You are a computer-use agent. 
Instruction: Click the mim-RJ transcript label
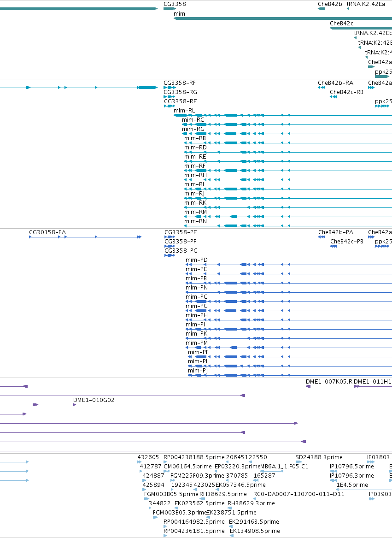pyautogui.click(x=194, y=194)
